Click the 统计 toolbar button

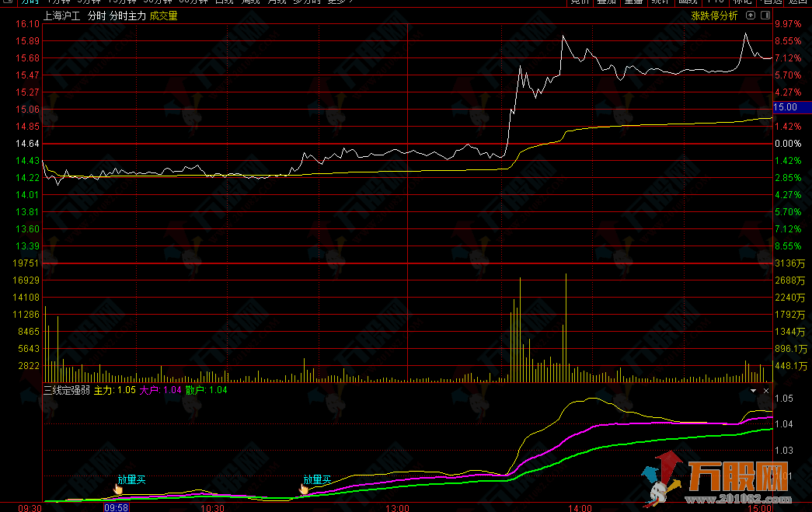point(660,2)
